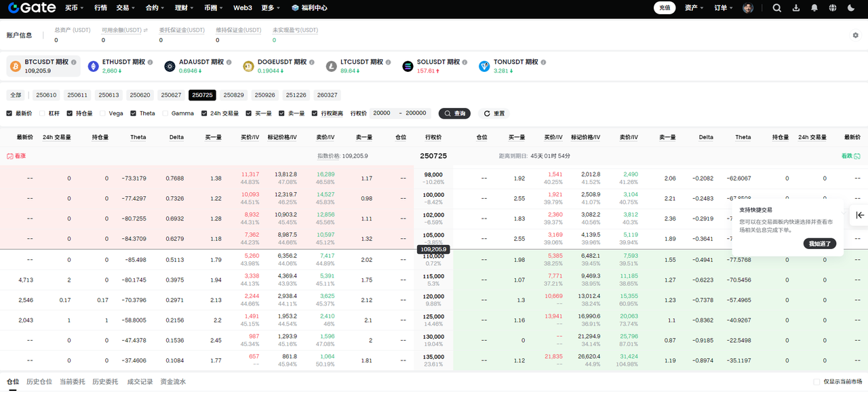868x395 pixels.
Task: Click the download app icon
Action: pyautogui.click(x=796, y=8)
